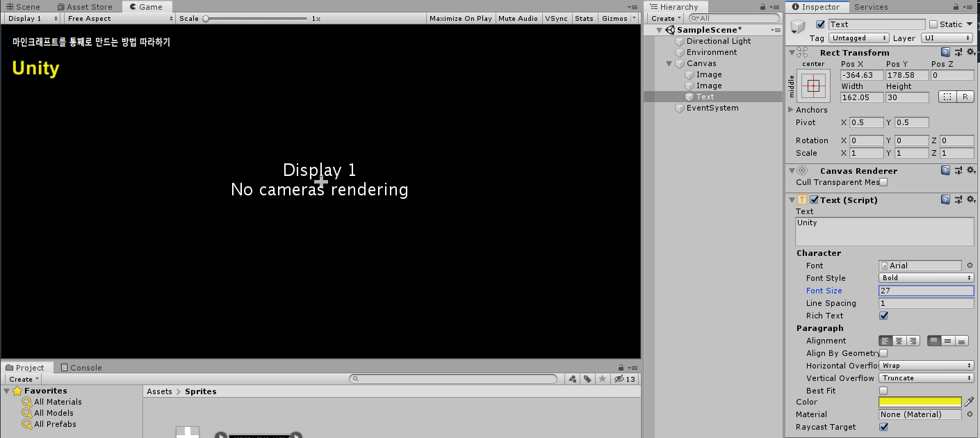Image resolution: width=980 pixels, height=438 pixels.
Task: Select the Project tab
Action: click(x=26, y=368)
